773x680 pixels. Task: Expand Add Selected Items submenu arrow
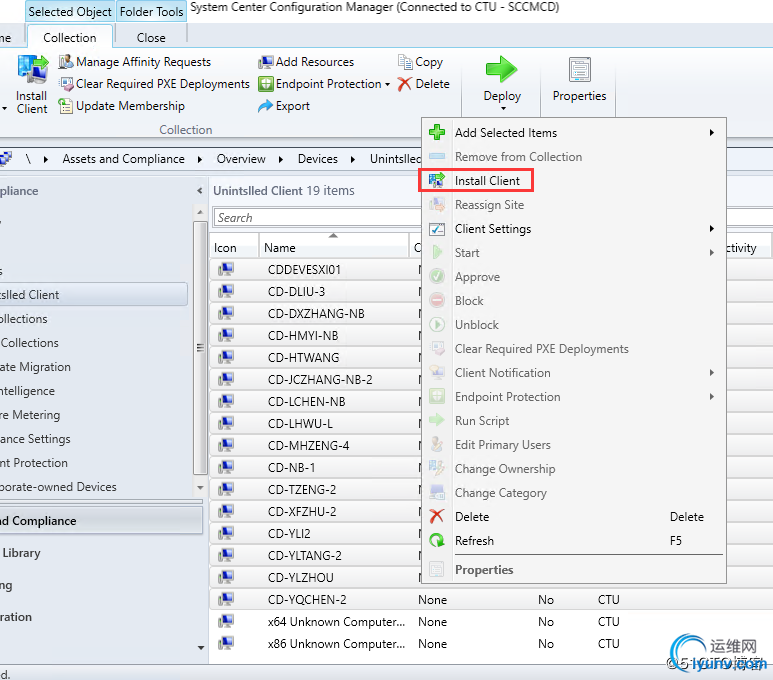coord(711,132)
